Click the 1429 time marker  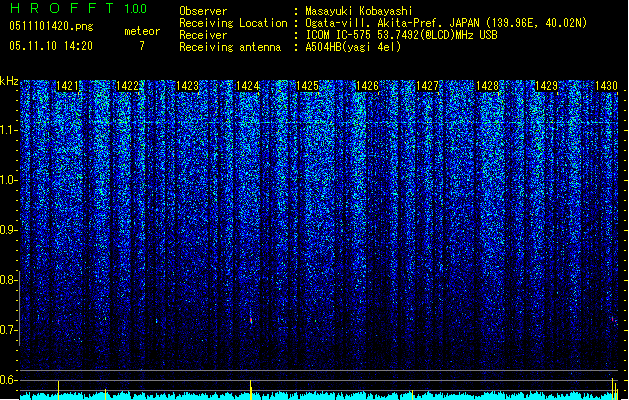(547, 86)
